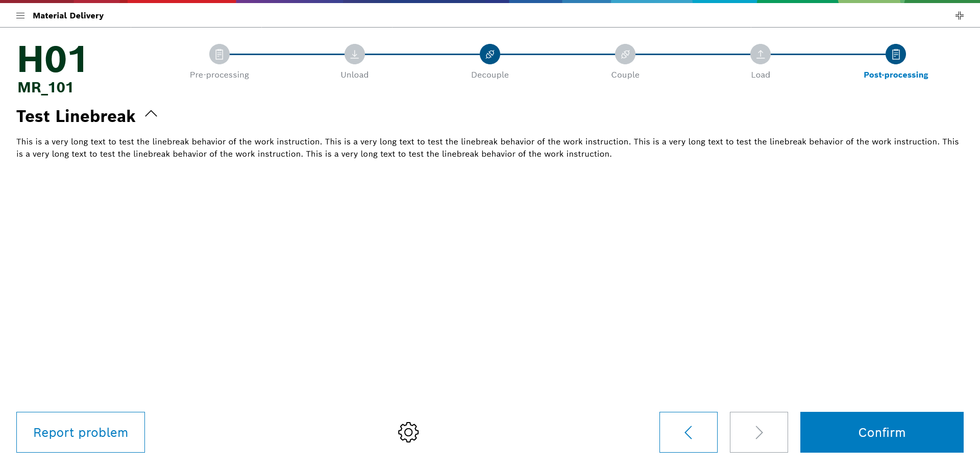The height and width of the screenshot is (469, 980).
Task: Select the Pre-processing step circle icon
Action: (x=219, y=54)
